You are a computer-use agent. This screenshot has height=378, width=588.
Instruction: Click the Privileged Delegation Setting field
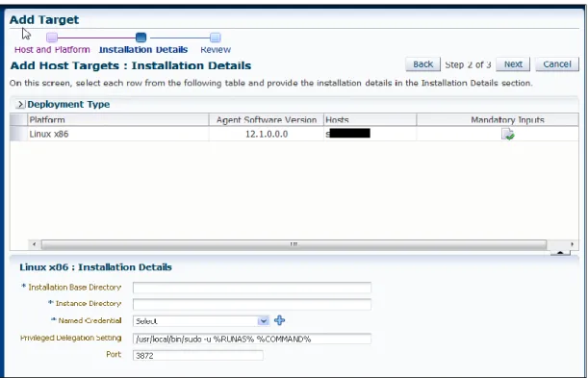pyautogui.click(x=252, y=339)
